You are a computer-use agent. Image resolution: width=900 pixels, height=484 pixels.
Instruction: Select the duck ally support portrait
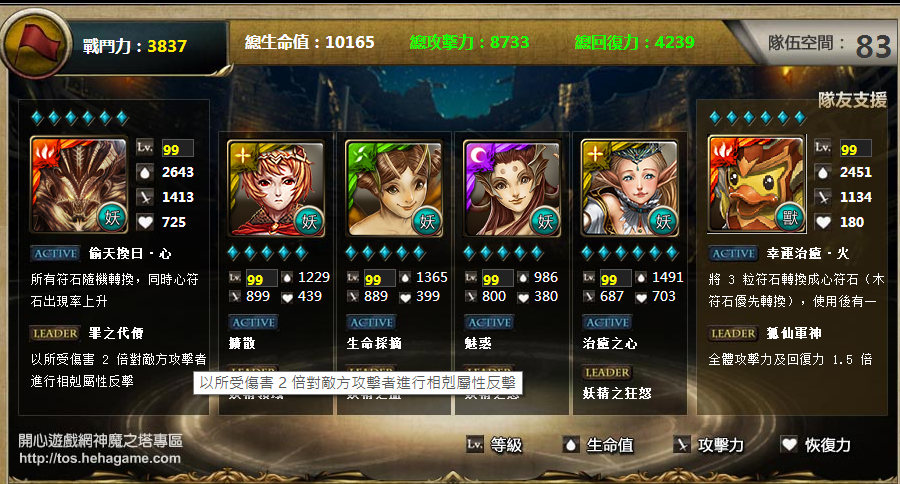coord(757,184)
